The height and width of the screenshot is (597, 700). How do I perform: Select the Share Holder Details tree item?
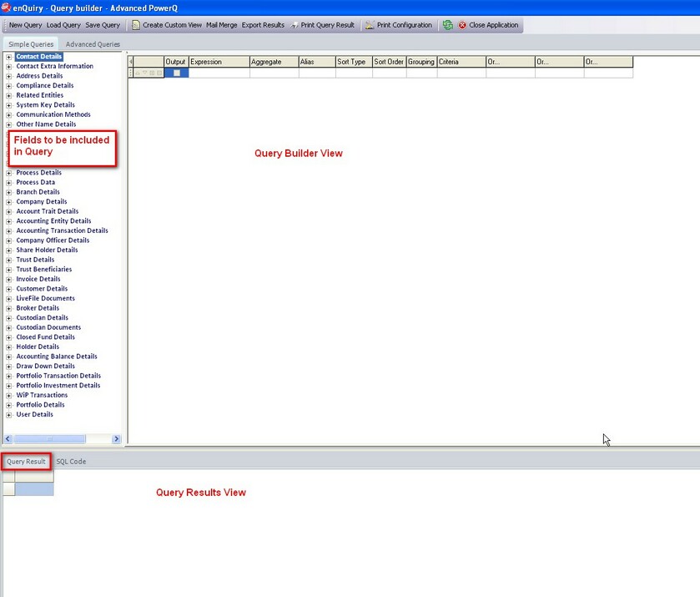click(47, 250)
